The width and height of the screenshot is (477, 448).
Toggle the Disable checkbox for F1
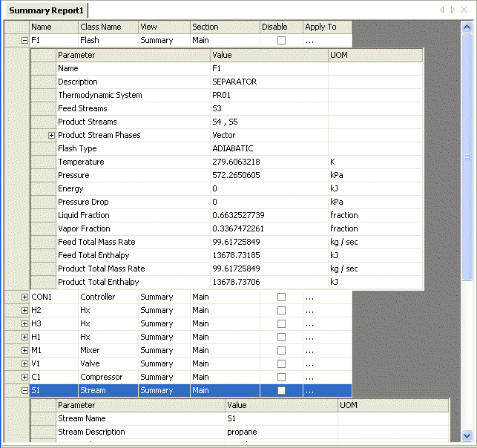(281, 41)
